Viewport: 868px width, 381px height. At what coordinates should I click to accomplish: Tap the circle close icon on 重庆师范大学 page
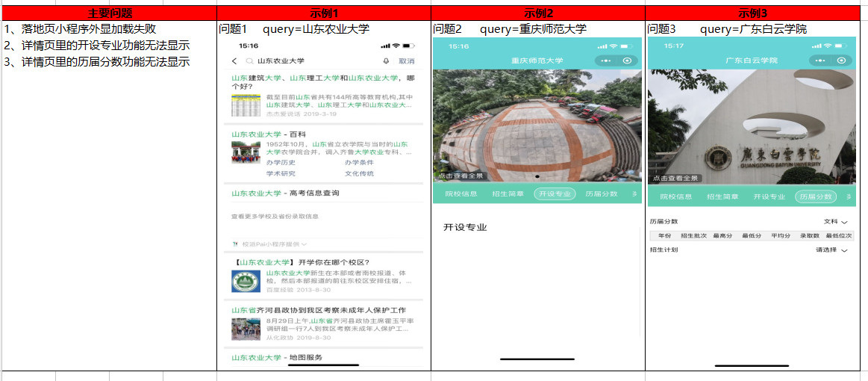click(x=627, y=61)
